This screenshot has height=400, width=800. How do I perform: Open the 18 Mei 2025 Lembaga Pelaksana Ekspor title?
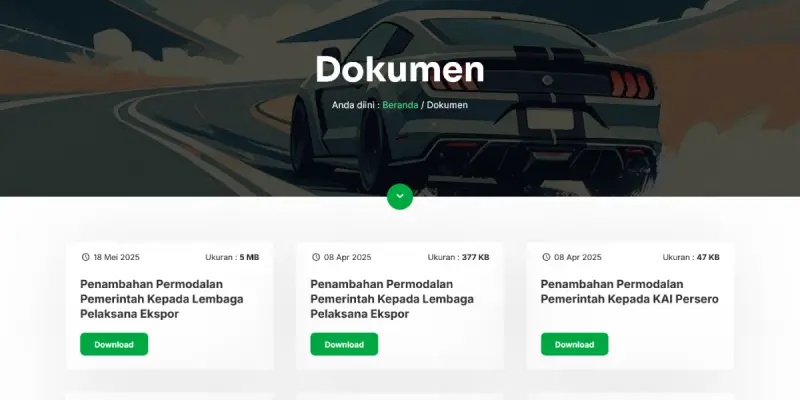click(x=161, y=299)
